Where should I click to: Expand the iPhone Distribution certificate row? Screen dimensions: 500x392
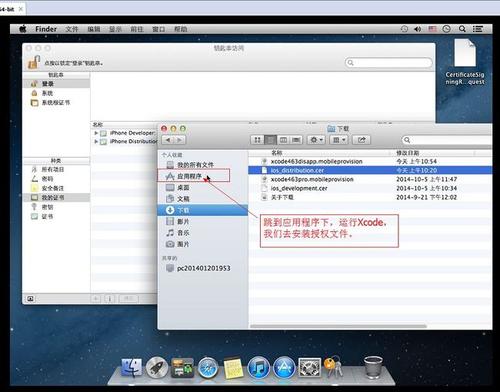coord(96,142)
